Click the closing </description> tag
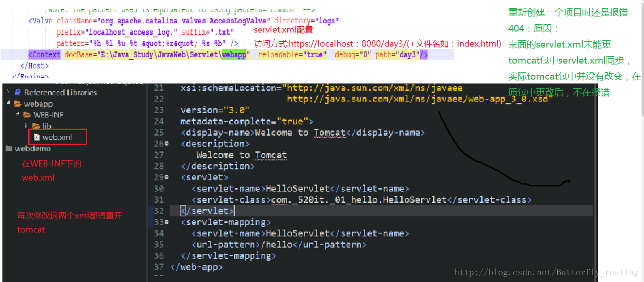The width and height of the screenshot is (644, 282). pyautogui.click(x=218, y=166)
